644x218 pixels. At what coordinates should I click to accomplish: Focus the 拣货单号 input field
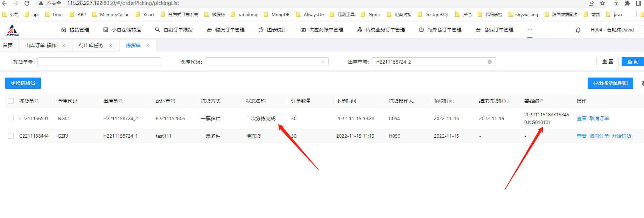(99, 62)
